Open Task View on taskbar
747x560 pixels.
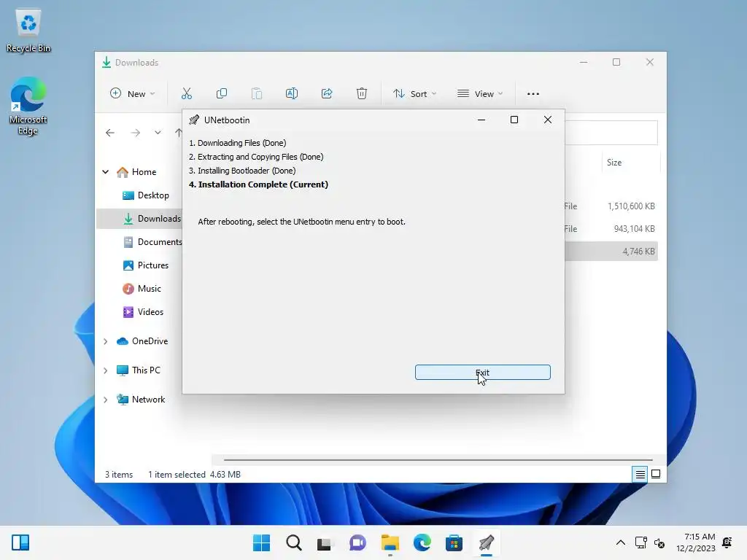coord(325,542)
